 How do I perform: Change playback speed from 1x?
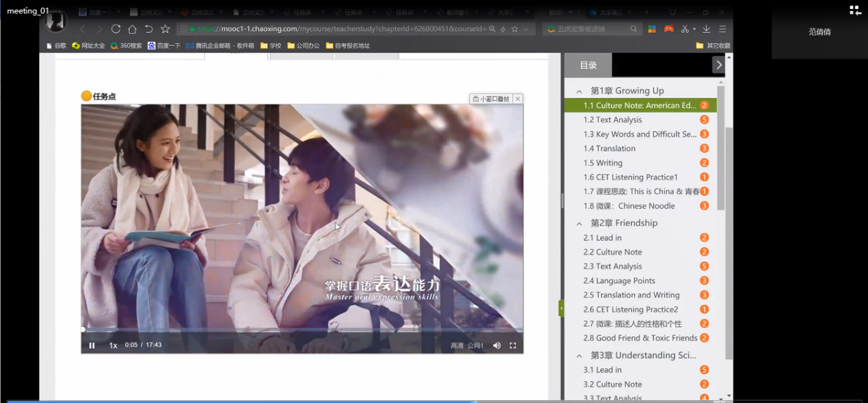click(x=113, y=346)
